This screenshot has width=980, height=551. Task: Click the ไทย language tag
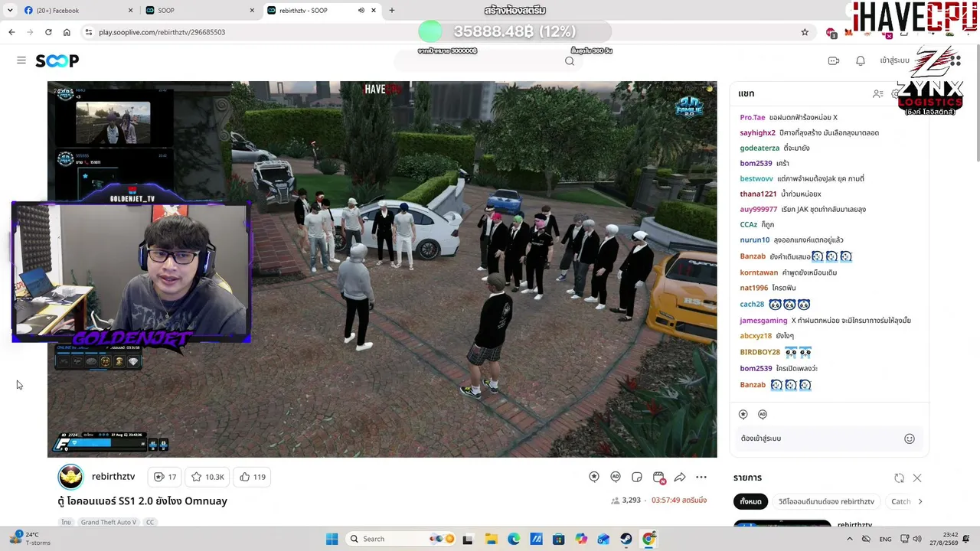pos(67,522)
